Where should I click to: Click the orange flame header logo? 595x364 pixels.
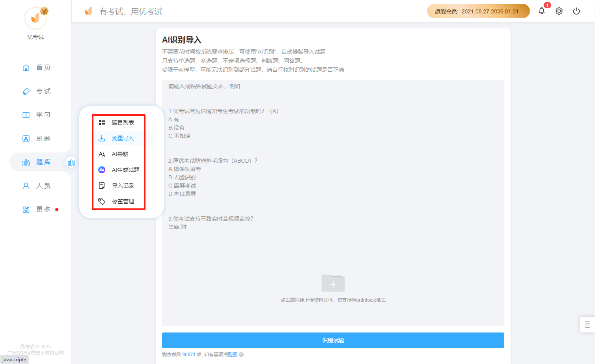(88, 11)
